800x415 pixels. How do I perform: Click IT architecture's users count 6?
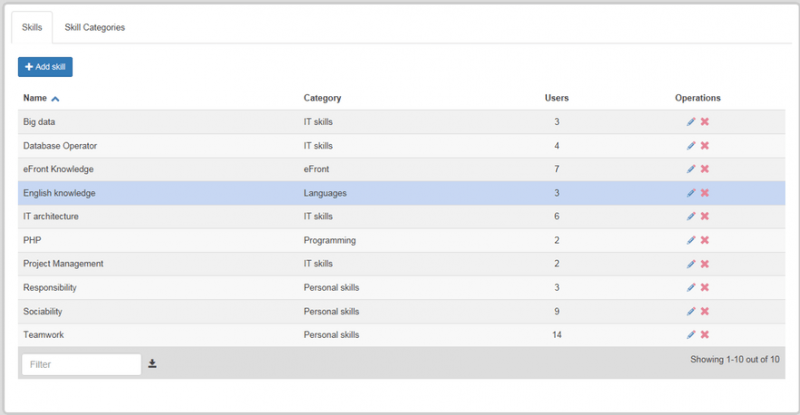(x=557, y=216)
